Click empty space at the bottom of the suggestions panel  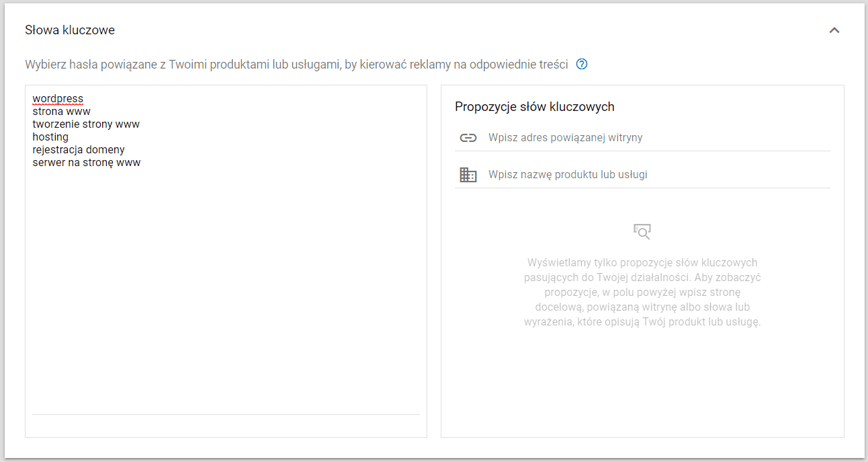click(642, 397)
